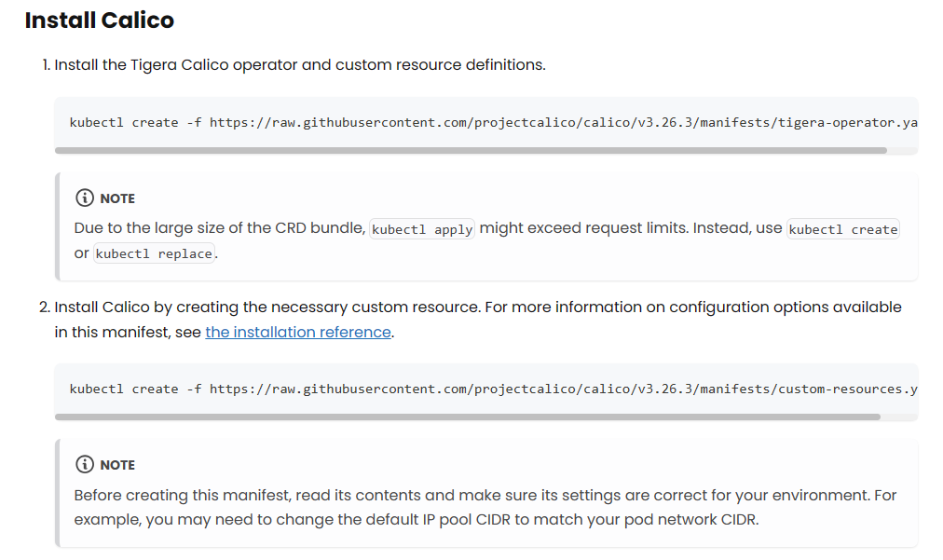This screenshot has width=943, height=560.
Task: Click the custom-resources URL in second command
Action: [564, 389]
